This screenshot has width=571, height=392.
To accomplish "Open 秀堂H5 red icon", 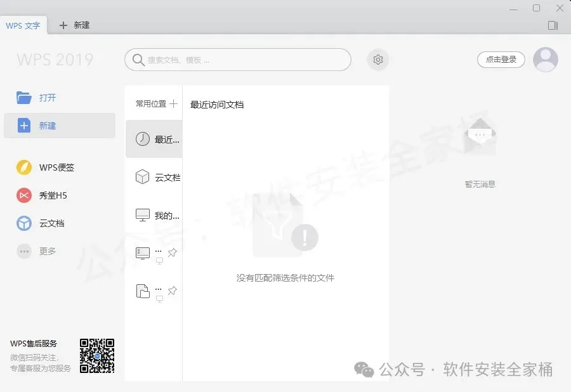I will 24,195.
